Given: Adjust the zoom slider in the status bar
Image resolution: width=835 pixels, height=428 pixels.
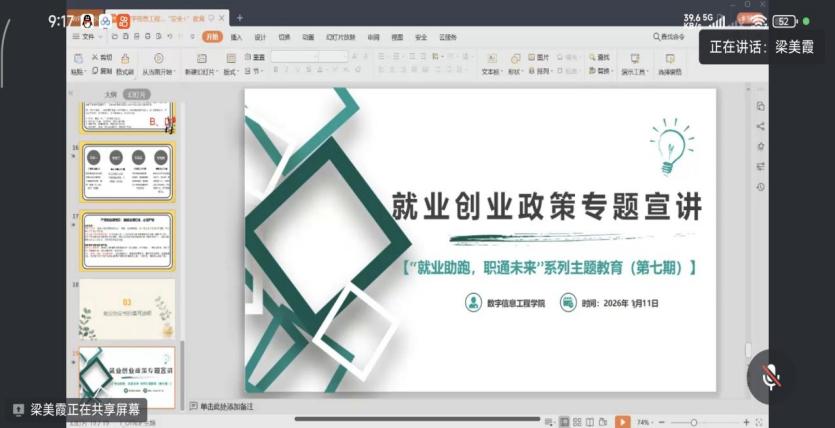Looking at the screenshot, I should point(694,422).
